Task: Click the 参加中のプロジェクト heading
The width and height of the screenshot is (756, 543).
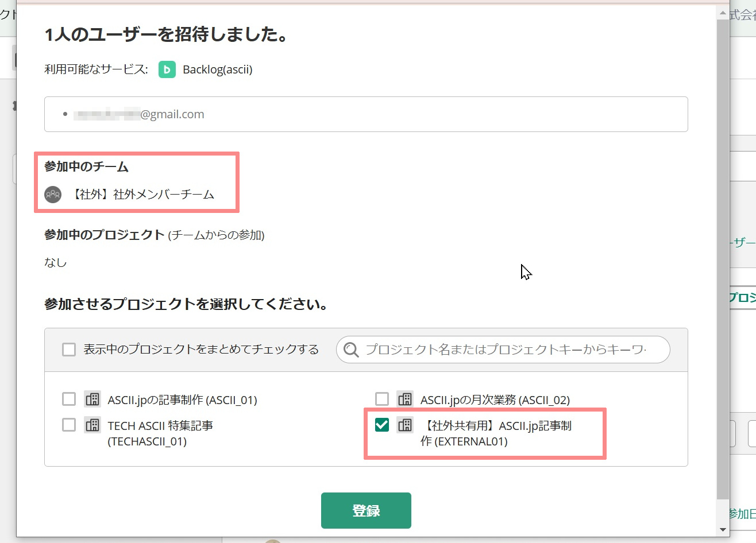Action: click(x=105, y=235)
